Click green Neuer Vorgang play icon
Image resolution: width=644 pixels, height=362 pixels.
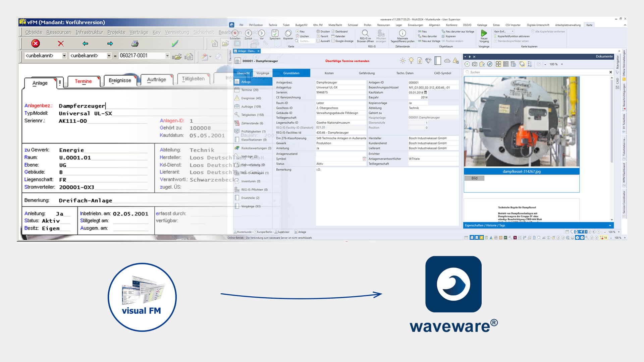point(484,33)
